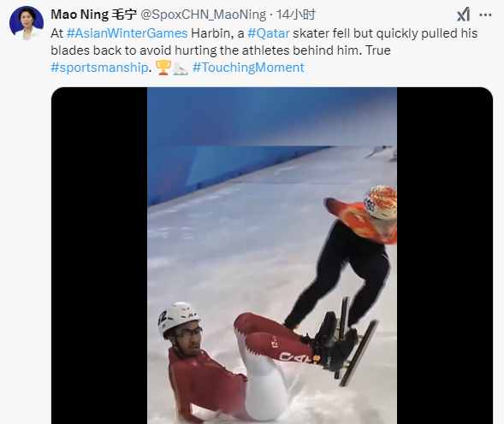
Task: Click the ice skate emoji in the tweet
Action: click(x=181, y=68)
